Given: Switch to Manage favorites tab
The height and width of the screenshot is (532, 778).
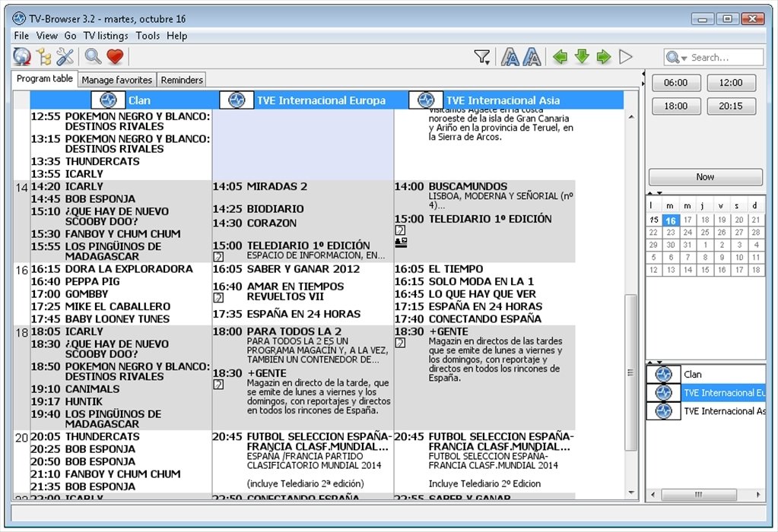Looking at the screenshot, I should [x=117, y=80].
